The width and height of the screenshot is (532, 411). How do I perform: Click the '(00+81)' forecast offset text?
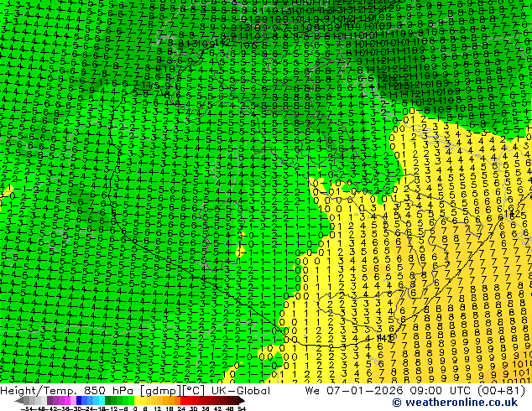[x=501, y=391]
